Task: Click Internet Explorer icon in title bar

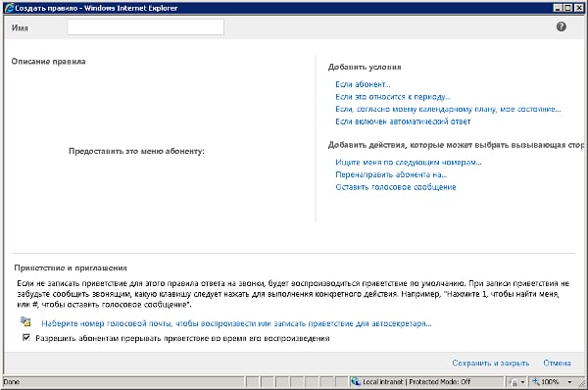Action: (x=10, y=8)
